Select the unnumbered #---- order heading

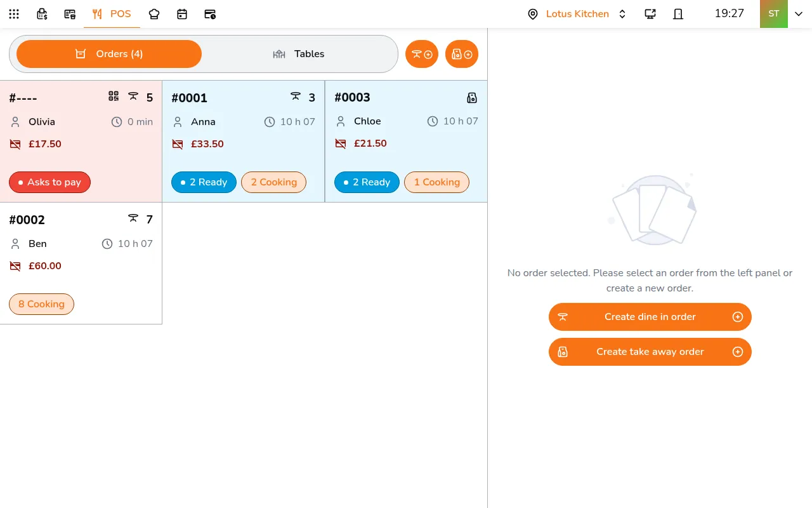23,98
